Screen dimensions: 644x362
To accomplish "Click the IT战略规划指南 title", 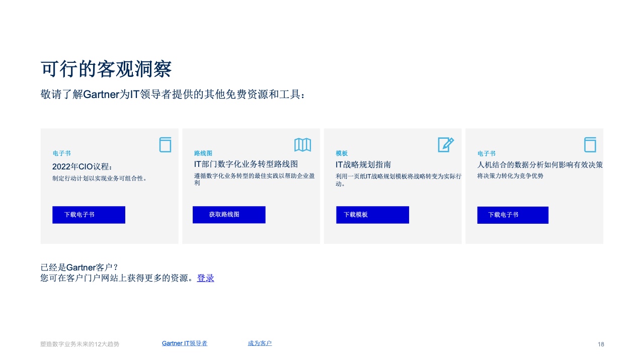I will 363,164.
